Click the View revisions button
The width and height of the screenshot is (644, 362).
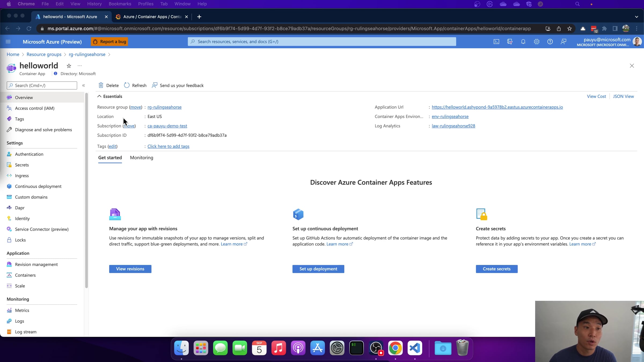tap(130, 269)
